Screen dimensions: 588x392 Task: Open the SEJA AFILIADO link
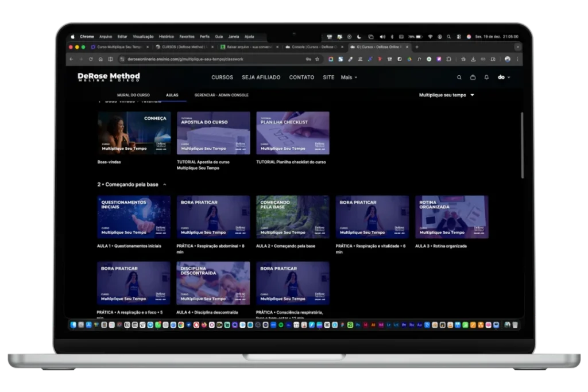pos(261,77)
